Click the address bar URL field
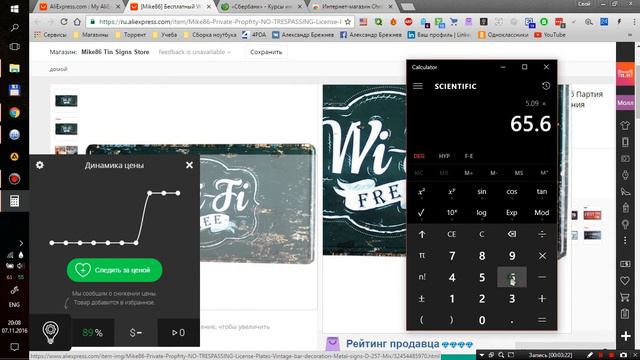 pyautogui.click(x=220, y=22)
